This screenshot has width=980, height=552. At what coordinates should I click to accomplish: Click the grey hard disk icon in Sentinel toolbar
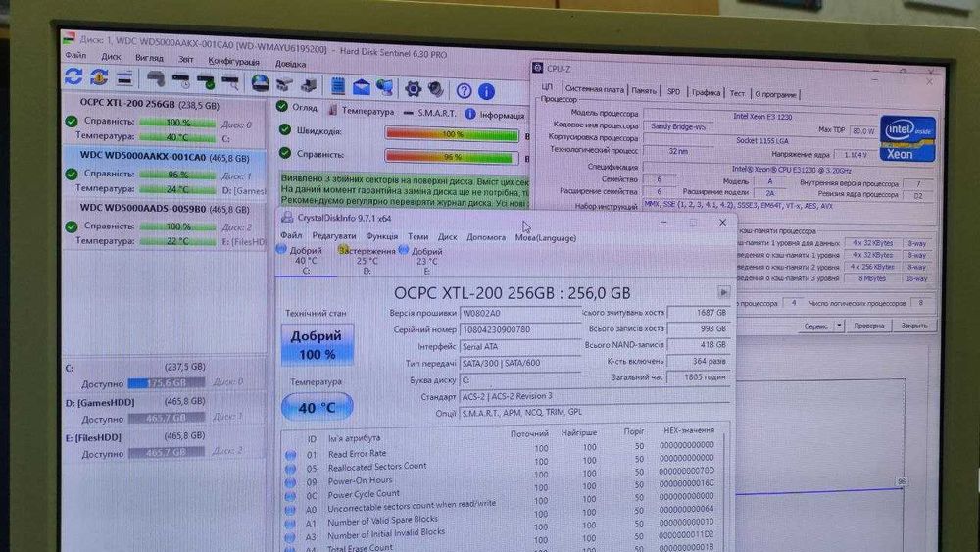156,79
